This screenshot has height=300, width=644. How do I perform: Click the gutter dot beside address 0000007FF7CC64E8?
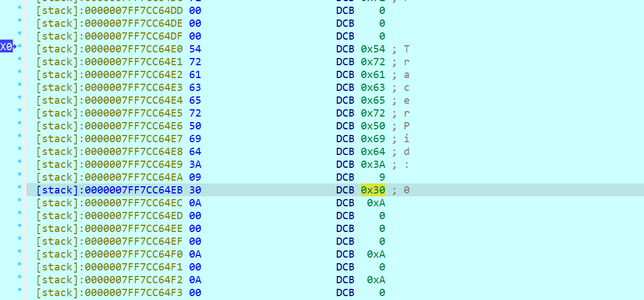(20, 149)
